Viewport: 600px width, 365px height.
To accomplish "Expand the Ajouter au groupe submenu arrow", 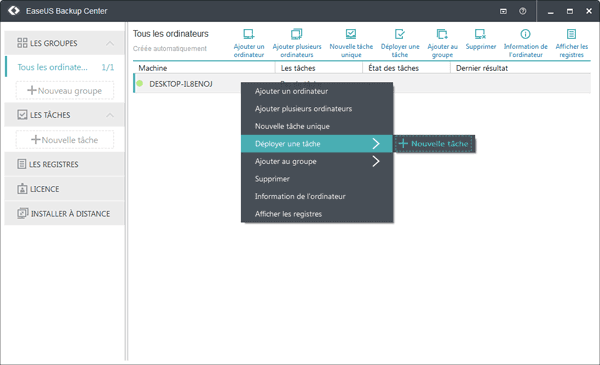I will 376,161.
